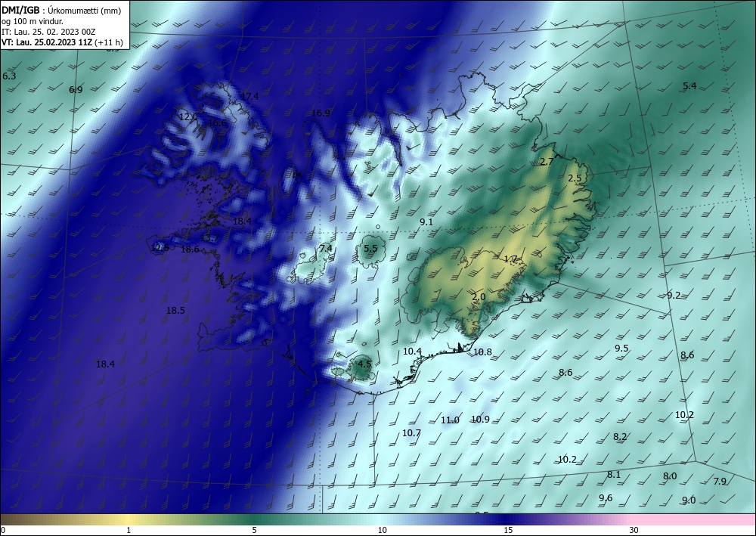Click the 2.5 value label
Image resolution: width=756 pixels, height=536 pixels.
pos(575,178)
